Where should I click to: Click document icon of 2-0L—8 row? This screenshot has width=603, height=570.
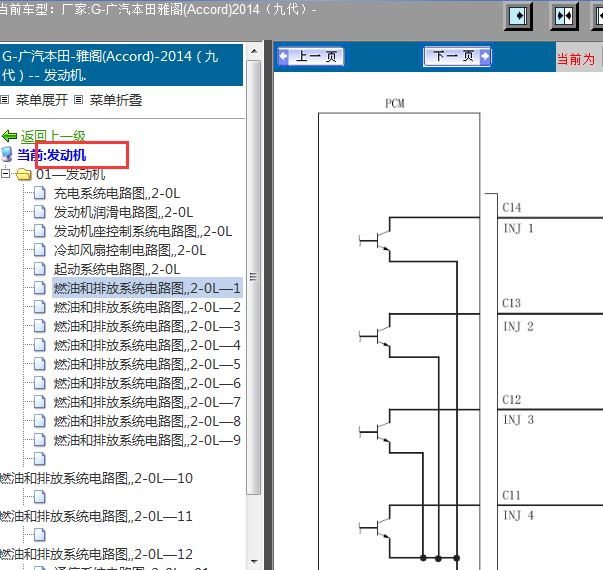40,421
